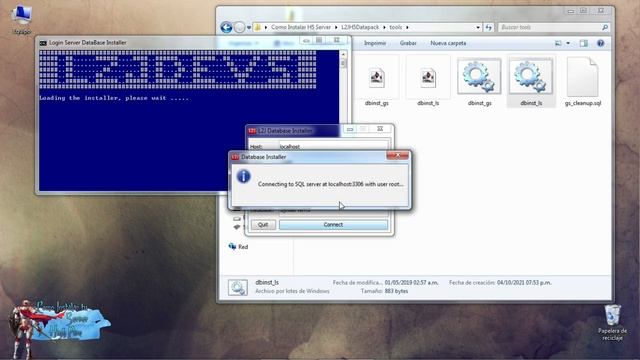Open recent locations dropdown beside navigation arrows

(x=249, y=28)
